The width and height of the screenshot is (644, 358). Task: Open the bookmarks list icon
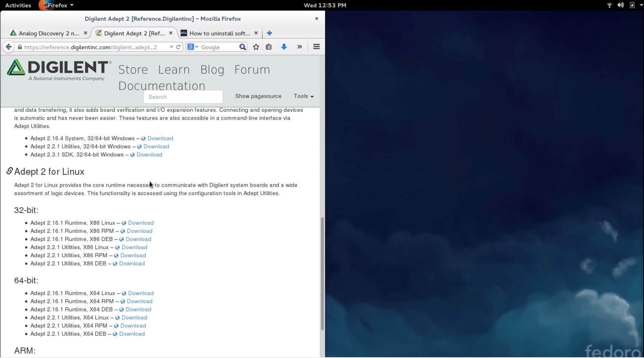[269, 47]
